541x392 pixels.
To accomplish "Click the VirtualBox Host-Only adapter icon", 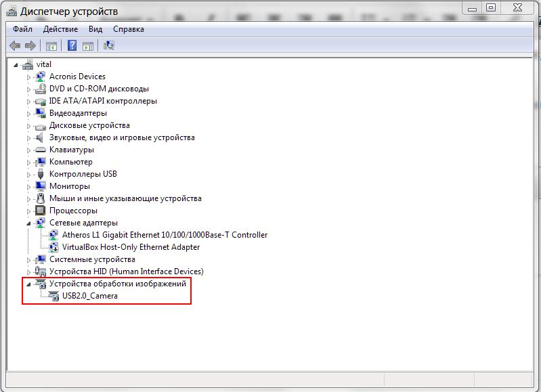I will click(53, 247).
